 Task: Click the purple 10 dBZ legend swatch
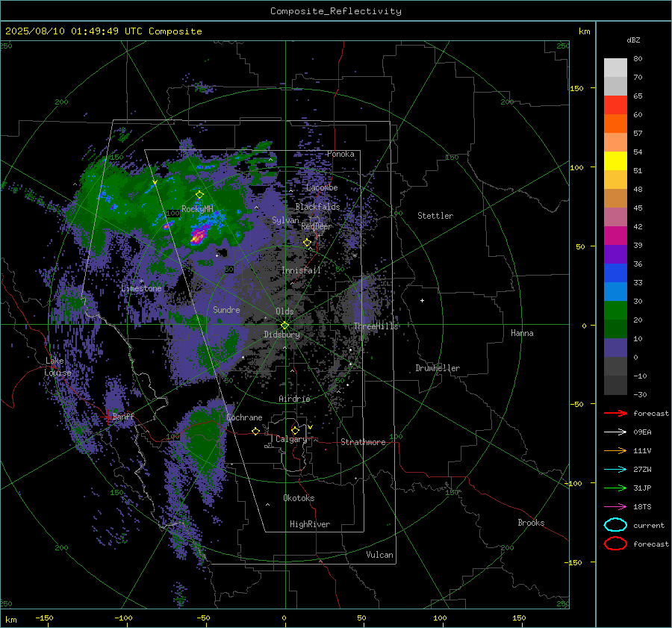(615, 347)
